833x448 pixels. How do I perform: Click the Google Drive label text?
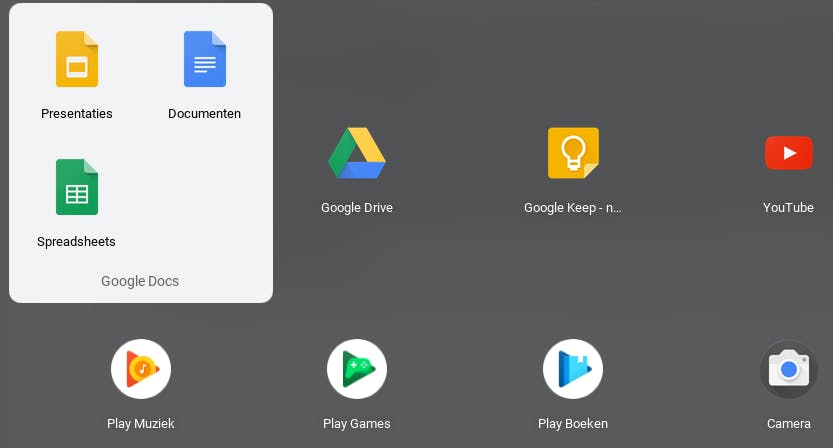357,208
